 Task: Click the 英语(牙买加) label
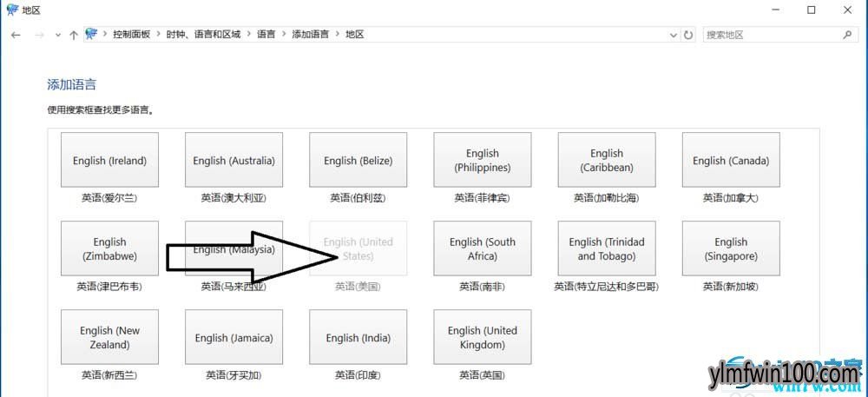coord(233,375)
